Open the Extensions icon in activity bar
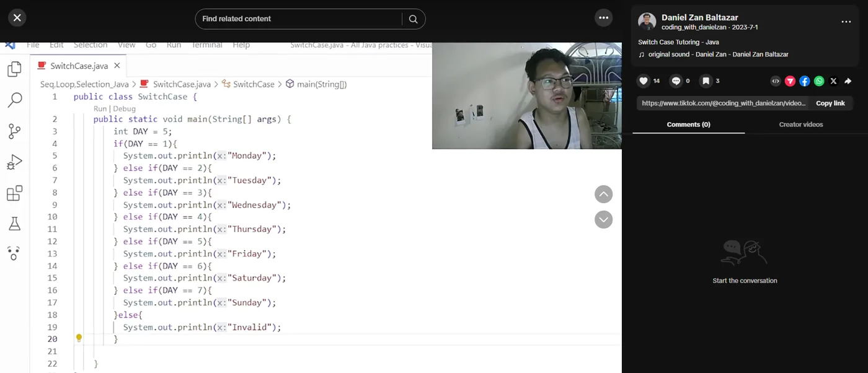The height and width of the screenshot is (373, 868). coord(14,193)
